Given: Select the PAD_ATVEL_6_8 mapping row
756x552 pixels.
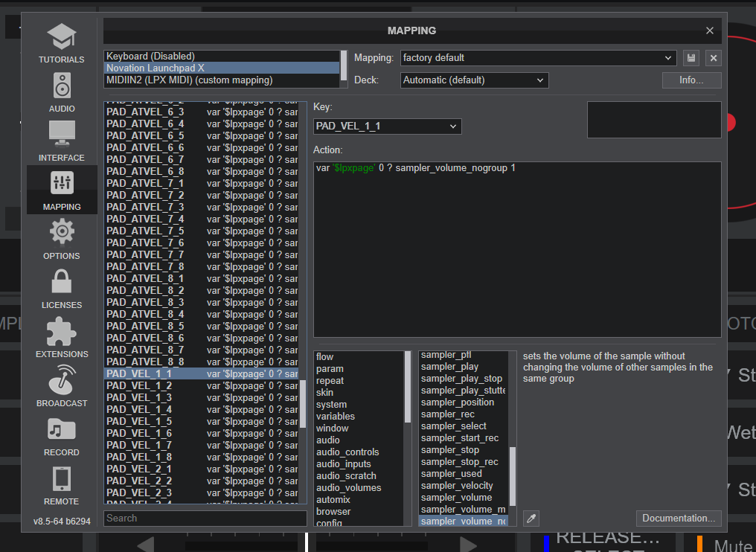Looking at the screenshot, I should [202, 172].
